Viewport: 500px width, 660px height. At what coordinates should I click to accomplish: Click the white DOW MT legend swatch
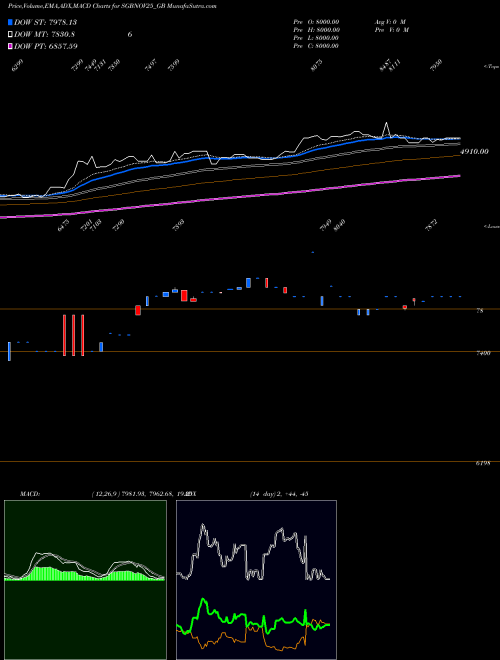[10, 35]
